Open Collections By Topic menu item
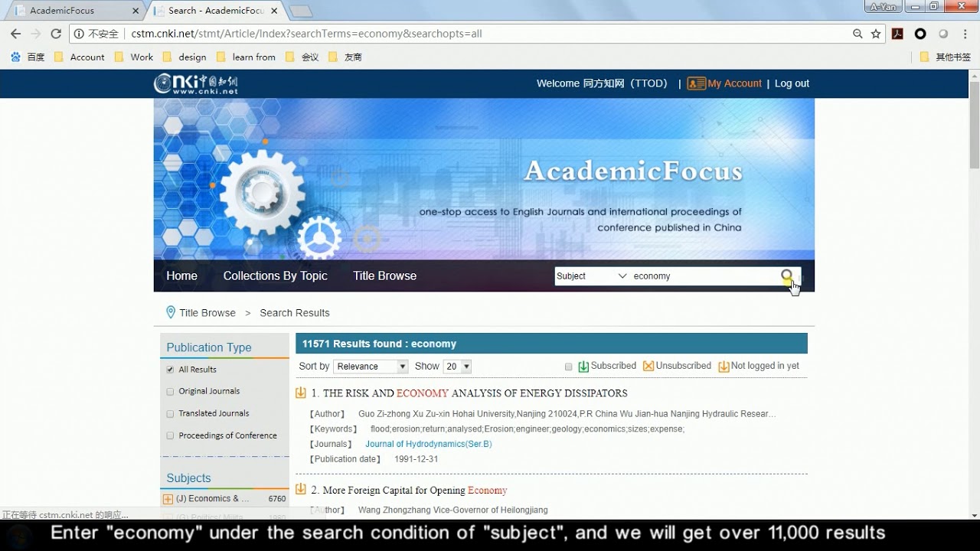 [x=275, y=275]
